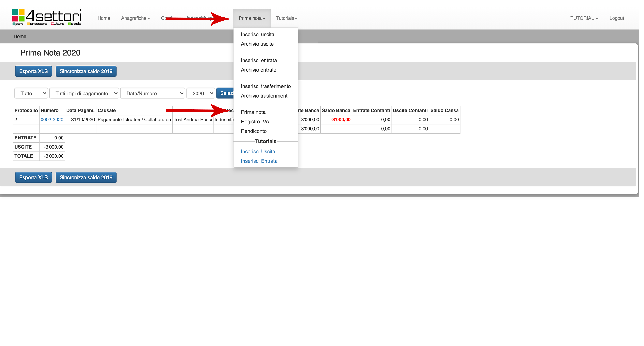
Task: Select Inserisci entrata menu entry
Action: pos(259,61)
